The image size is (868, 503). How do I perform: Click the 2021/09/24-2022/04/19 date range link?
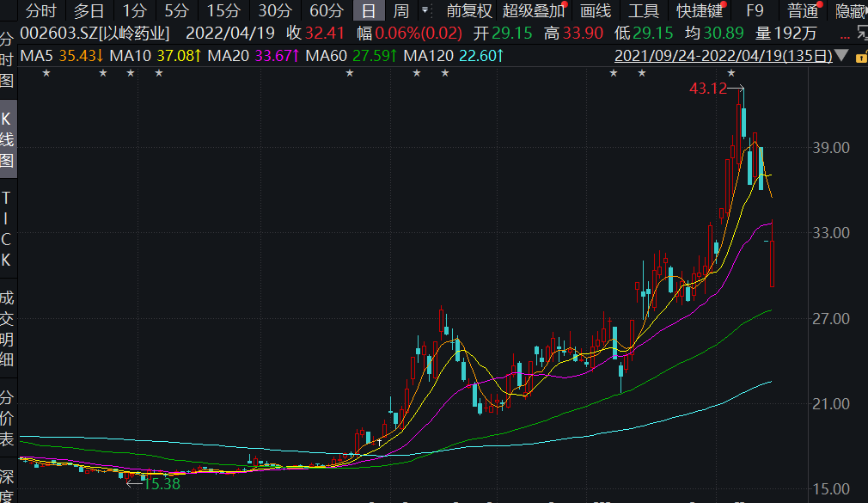tap(724, 55)
